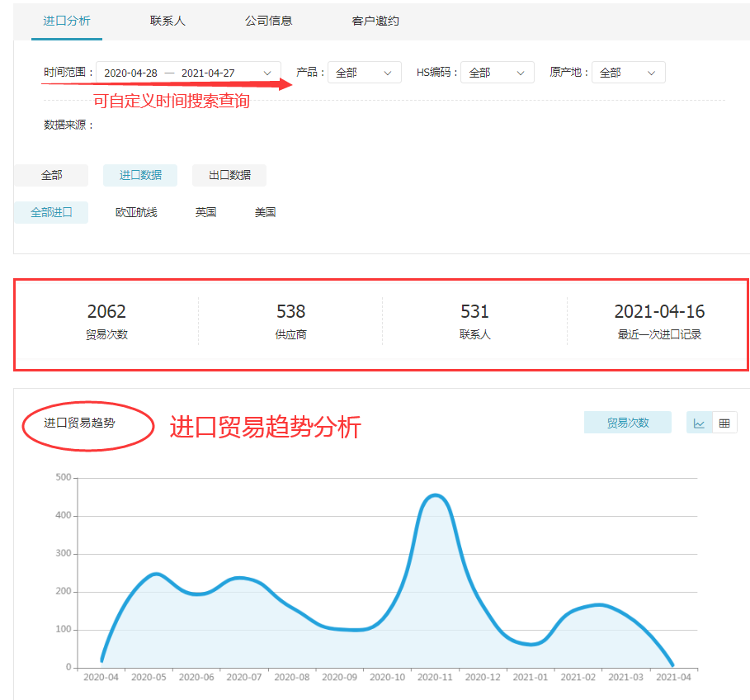Filter imports by 美国
The height and width of the screenshot is (700, 750).
[x=265, y=212]
